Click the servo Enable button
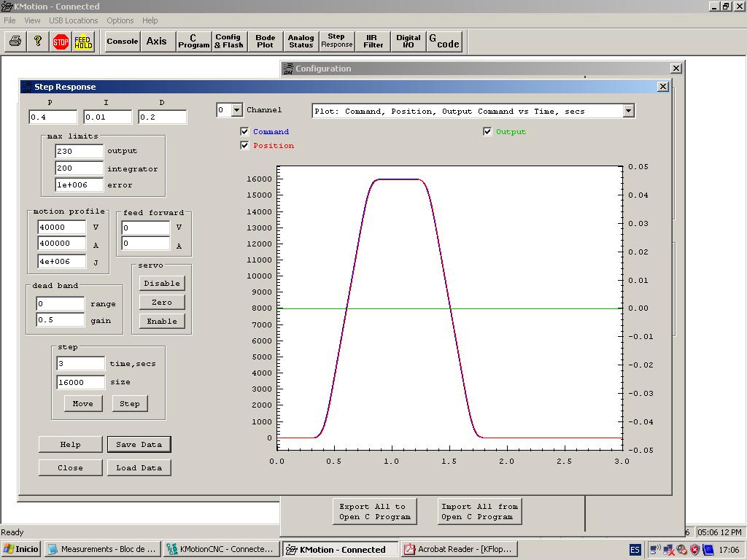 click(x=161, y=321)
